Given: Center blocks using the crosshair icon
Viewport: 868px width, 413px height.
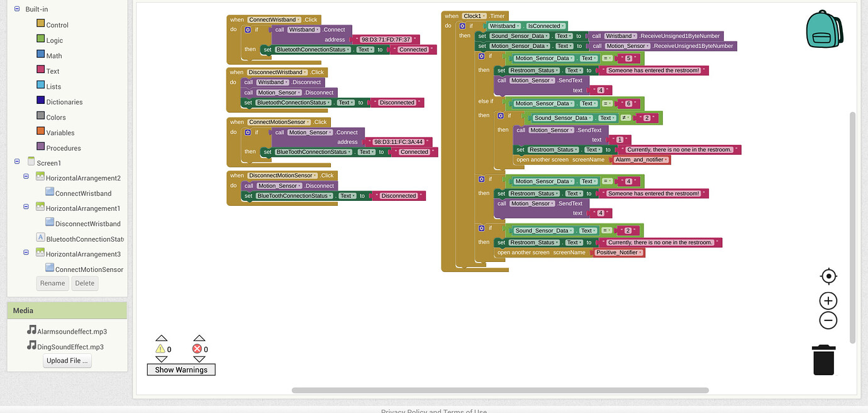Looking at the screenshot, I should pos(828,276).
